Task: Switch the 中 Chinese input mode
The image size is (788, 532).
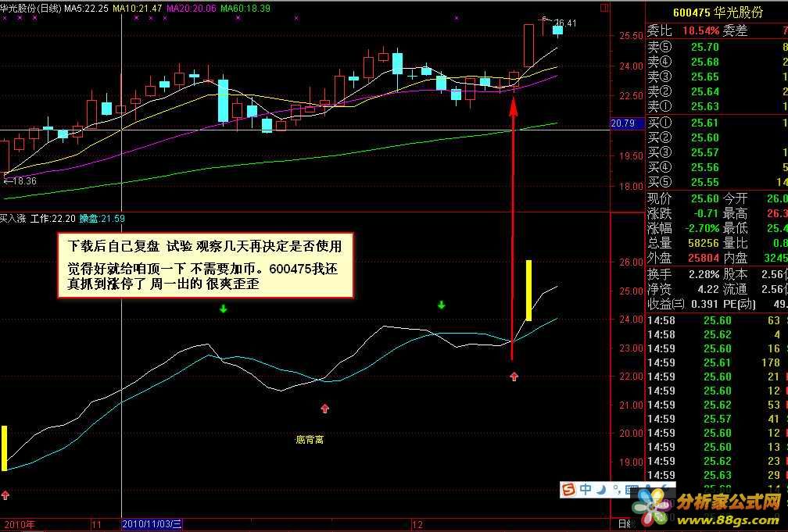Action: pos(586,489)
